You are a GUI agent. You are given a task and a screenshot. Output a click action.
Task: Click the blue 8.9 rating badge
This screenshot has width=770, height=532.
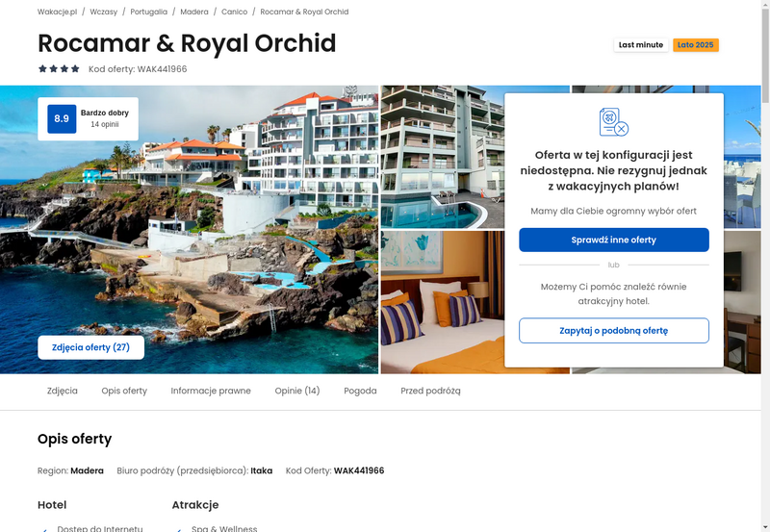coord(62,118)
